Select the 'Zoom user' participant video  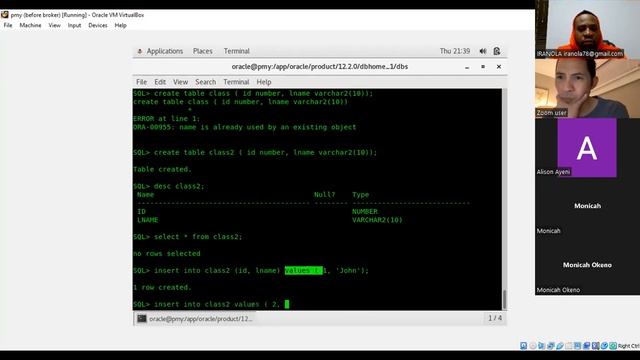(x=587, y=89)
